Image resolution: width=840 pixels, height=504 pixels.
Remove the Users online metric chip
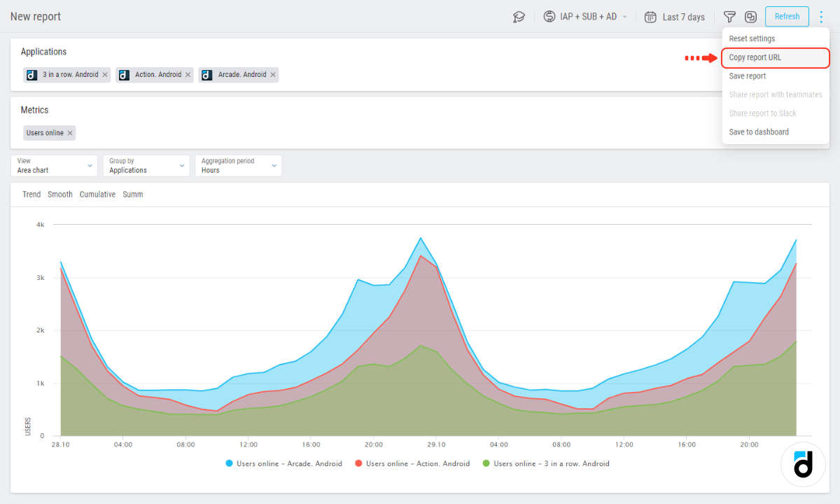click(x=70, y=133)
